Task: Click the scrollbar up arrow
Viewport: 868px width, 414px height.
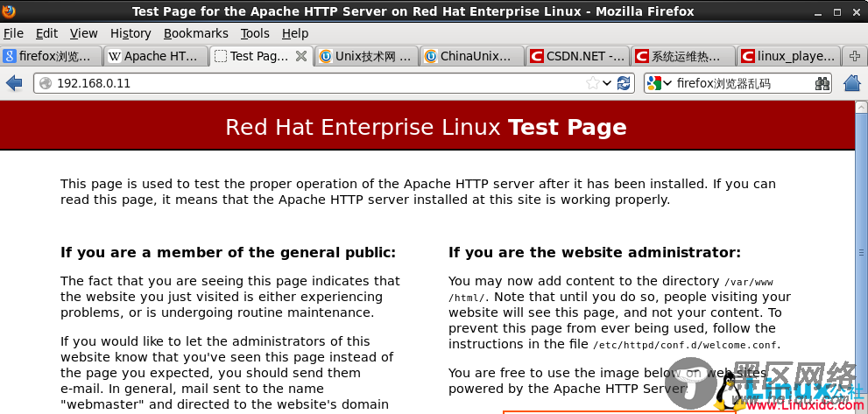Action: (x=861, y=107)
